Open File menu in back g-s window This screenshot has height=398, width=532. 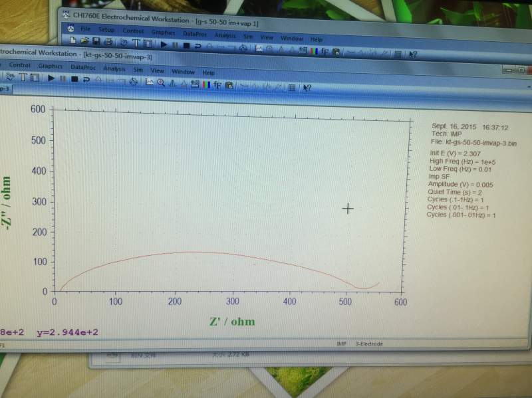click(86, 29)
